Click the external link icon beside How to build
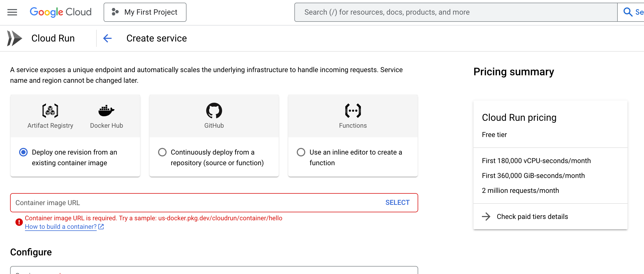The height and width of the screenshot is (274, 644). point(101,227)
